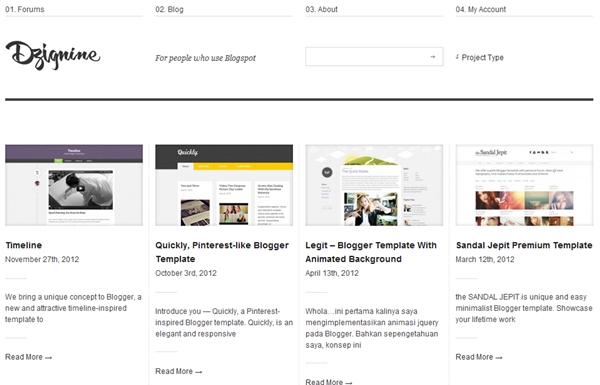The height and width of the screenshot is (385, 600).
Task: Open Legit – Blogger Template title link
Action: (x=371, y=252)
